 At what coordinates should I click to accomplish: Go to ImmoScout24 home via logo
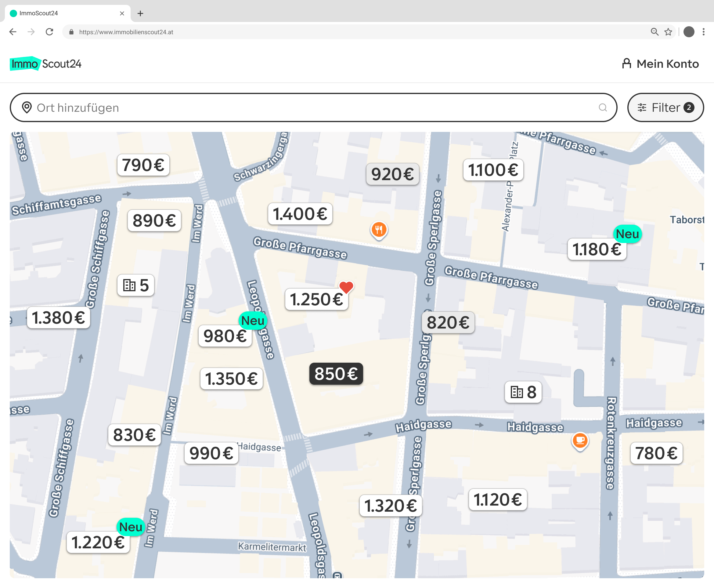[46, 64]
